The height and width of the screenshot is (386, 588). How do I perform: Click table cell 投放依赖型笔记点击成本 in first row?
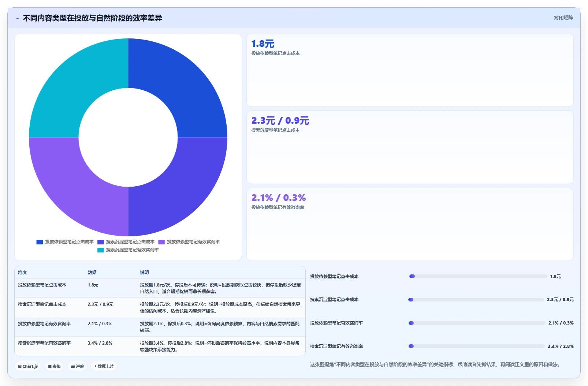click(x=42, y=285)
